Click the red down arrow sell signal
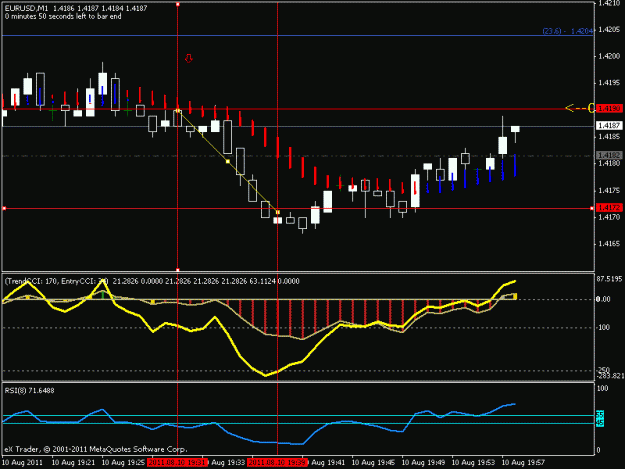Screen dimensions: 625x469 (189, 58)
